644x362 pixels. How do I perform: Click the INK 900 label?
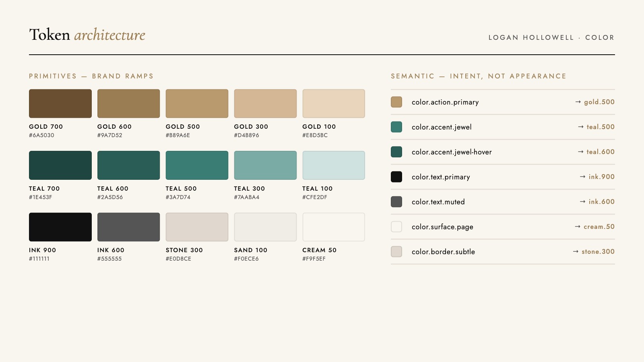[43, 250]
